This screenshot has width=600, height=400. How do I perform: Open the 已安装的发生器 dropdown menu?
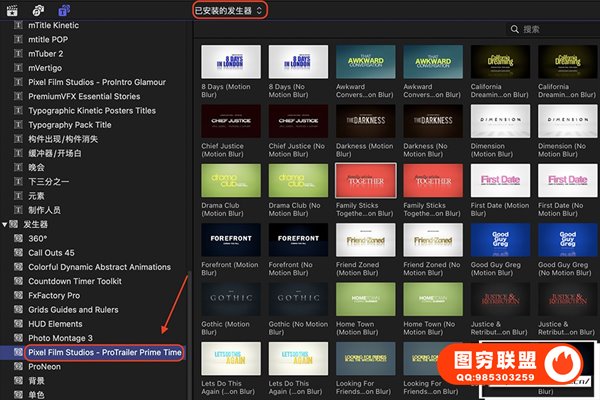pos(229,9)
